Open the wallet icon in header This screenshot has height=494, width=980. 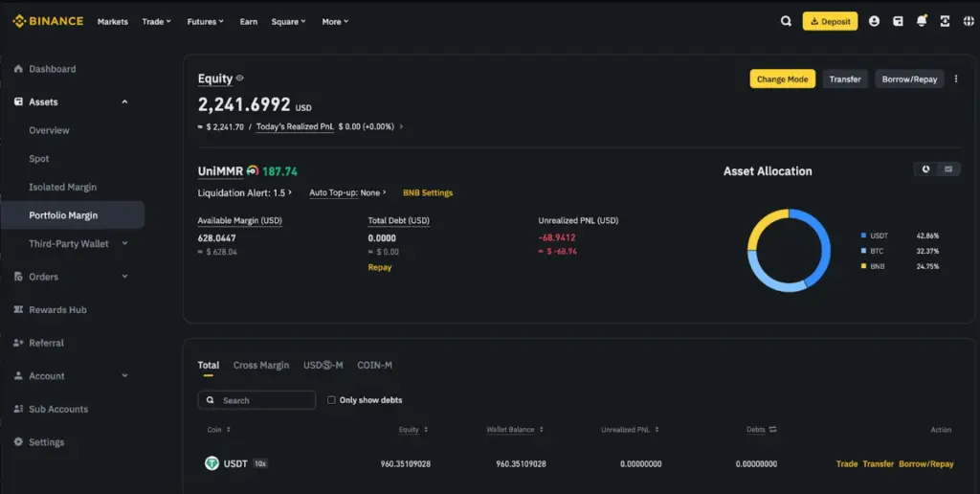[x=898, y=21]
